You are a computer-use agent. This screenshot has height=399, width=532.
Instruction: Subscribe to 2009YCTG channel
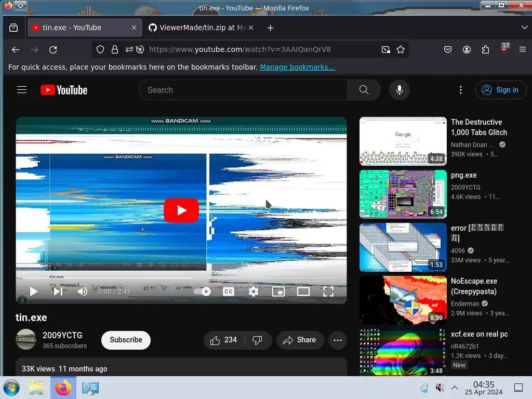pos(126,340)
